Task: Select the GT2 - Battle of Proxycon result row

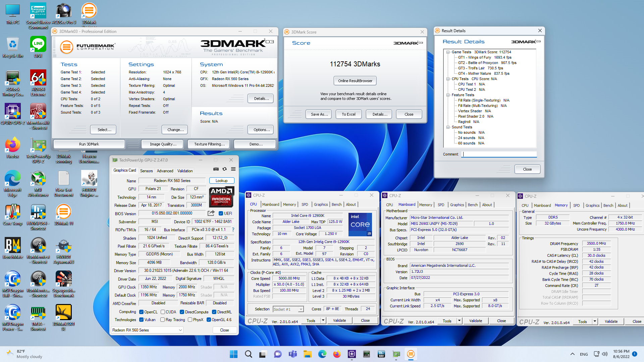Action: 487,63
